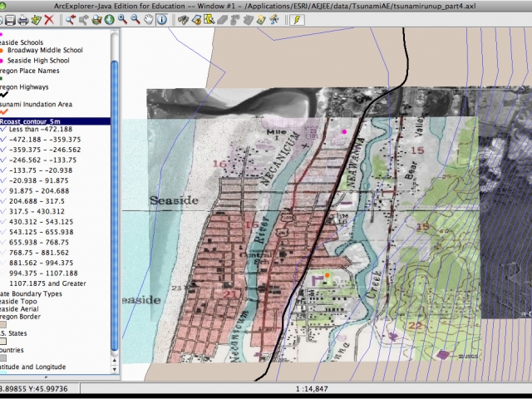Image resolution: width=532 pixels, height=399 pixels.
Task: Click the orange Broadway Middle School map point
Action: (327, 275)
